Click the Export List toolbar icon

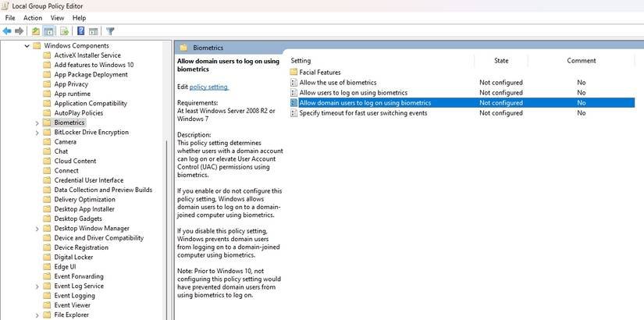[x=64, y=31]
